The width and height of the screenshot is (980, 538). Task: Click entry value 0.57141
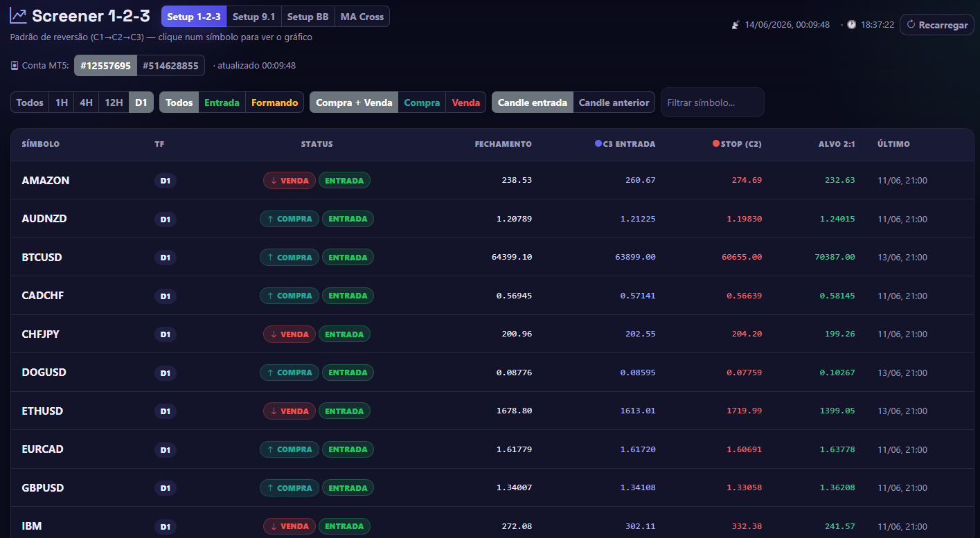click(638, 296)
